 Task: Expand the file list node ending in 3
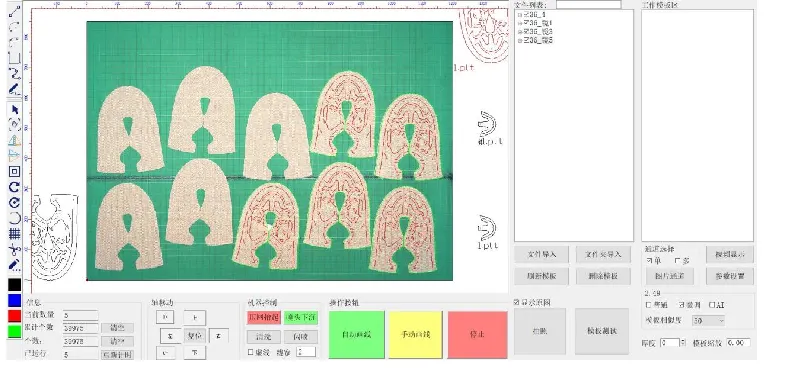(x=520, y=32)
